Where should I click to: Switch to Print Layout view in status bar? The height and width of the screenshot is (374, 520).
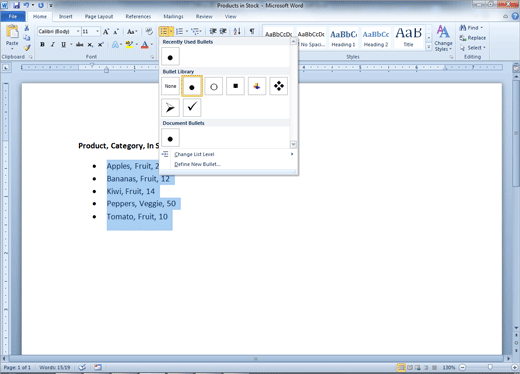pyautogui.click(x=401, y=367)
